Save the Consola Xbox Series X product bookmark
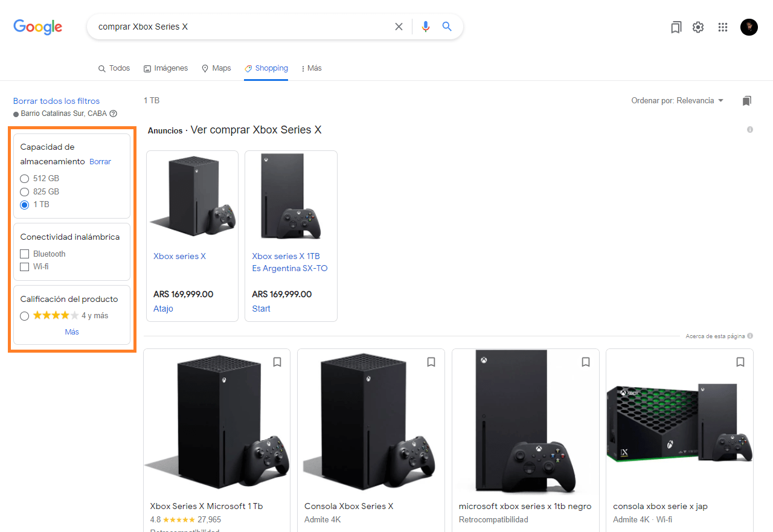Image resolution: width=773 pixels, height=532 pixels. pos(431,362)
